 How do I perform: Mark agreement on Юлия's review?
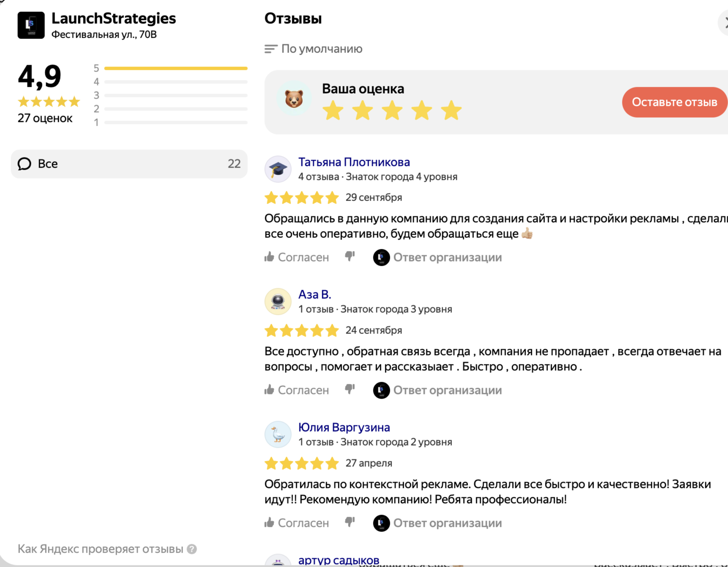tap(296, 523)
